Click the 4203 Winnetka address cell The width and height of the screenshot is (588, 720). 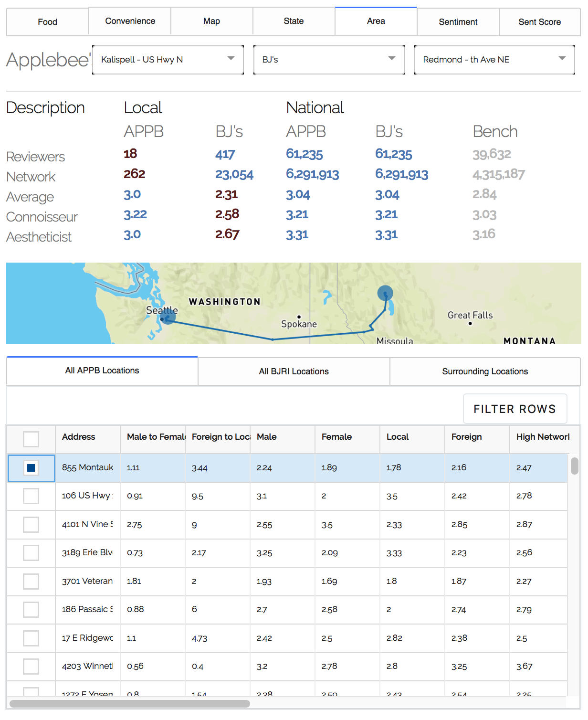click(x=88, y=667)
